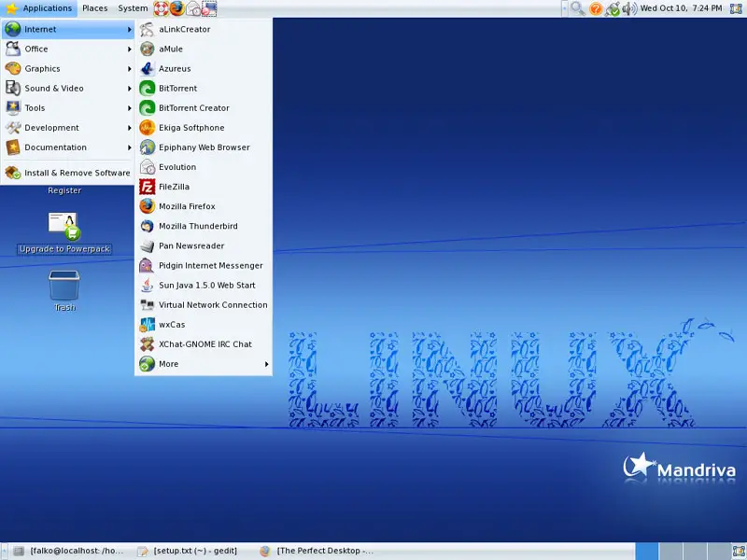Screen dimensions: 747x560
Task: Click the date and time clock
Action: [681, 8]
